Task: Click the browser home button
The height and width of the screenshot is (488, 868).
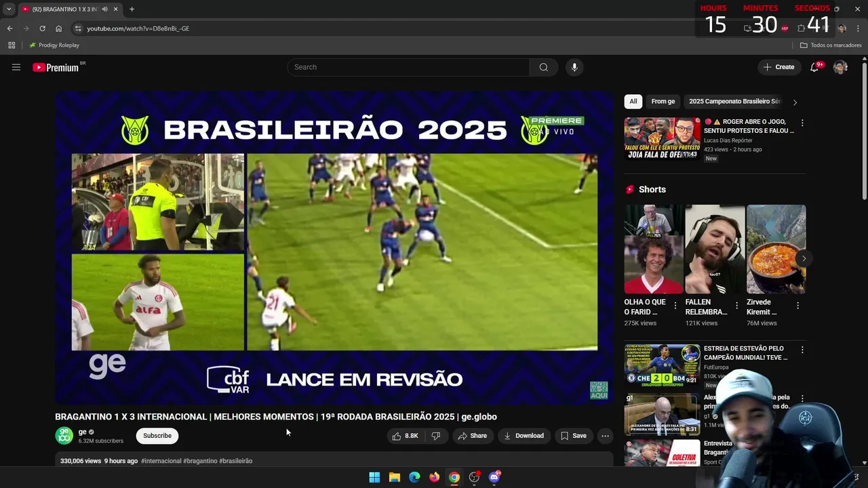Action: (58, 28)
